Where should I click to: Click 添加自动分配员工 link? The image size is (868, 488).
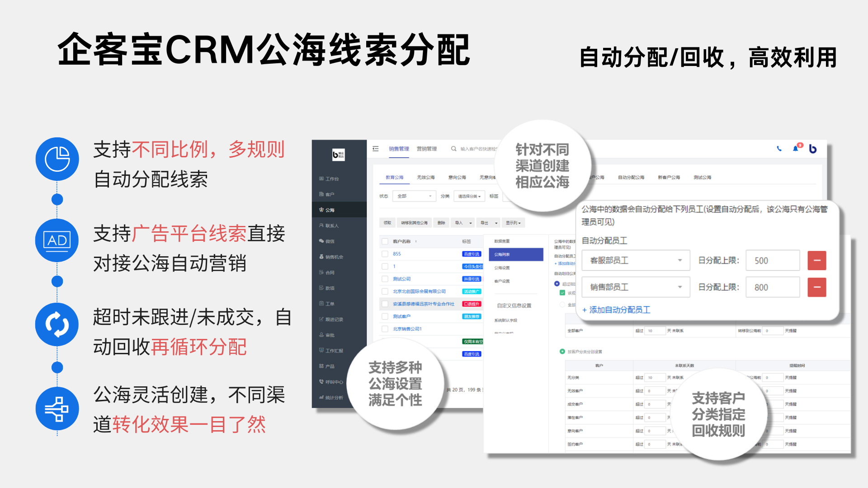coord(617,310)
